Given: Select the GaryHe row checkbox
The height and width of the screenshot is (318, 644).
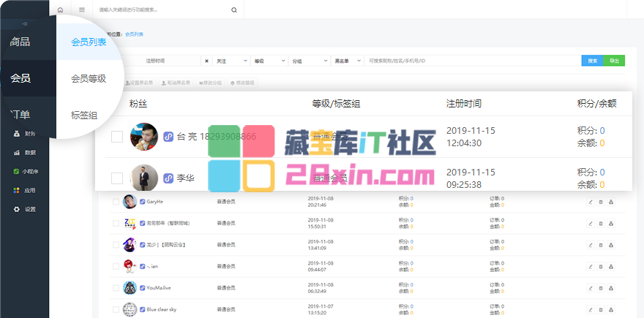Looking at the screenshot, I should 116,202.
